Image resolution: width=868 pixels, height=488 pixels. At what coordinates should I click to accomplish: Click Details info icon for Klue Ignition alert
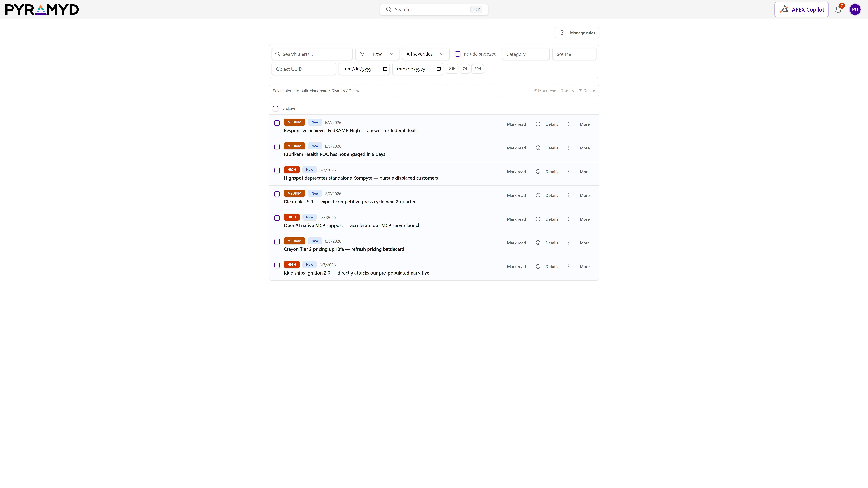[x=538, y=266]
